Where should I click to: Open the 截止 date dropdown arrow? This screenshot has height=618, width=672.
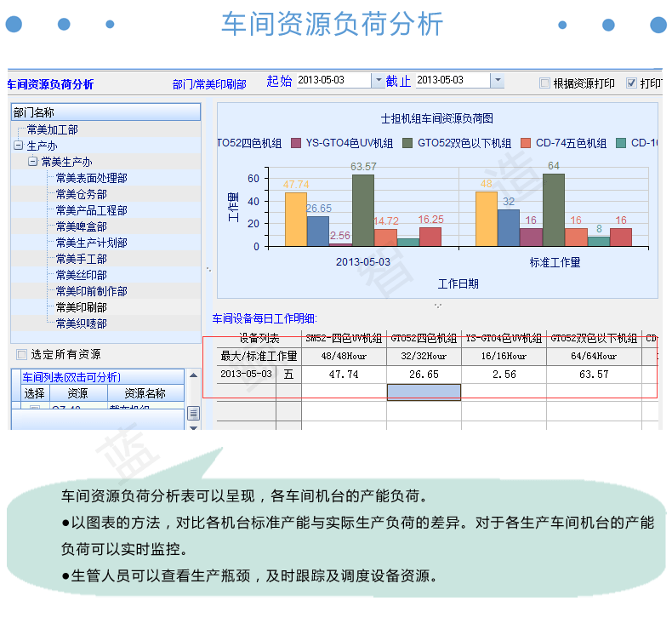(x=497, y=80)
